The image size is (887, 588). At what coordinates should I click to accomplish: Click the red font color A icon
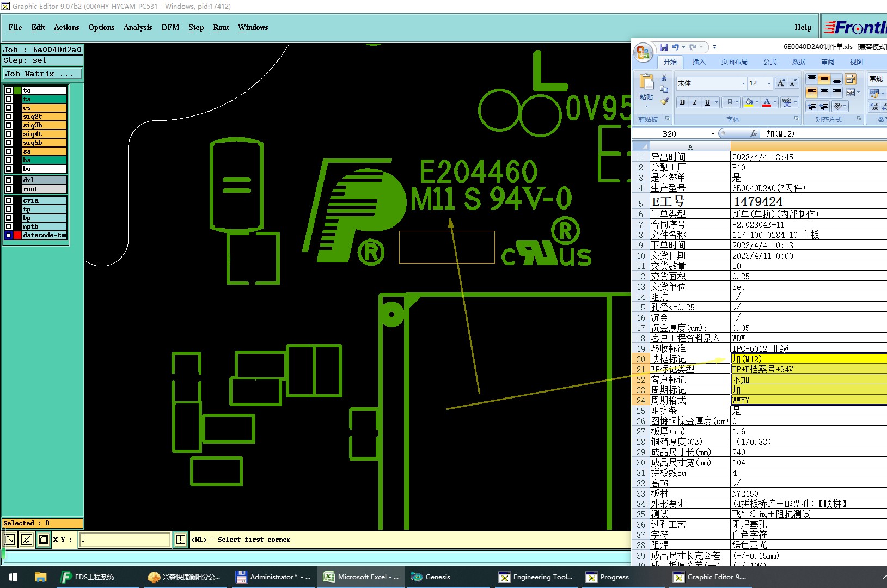(767, 102)
